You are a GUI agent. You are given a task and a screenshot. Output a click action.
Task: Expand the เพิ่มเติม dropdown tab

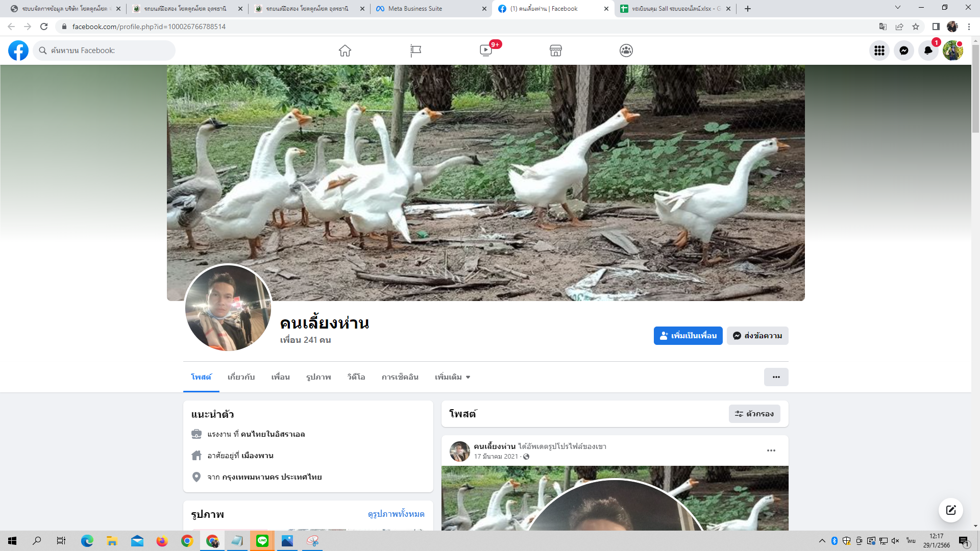452,377
